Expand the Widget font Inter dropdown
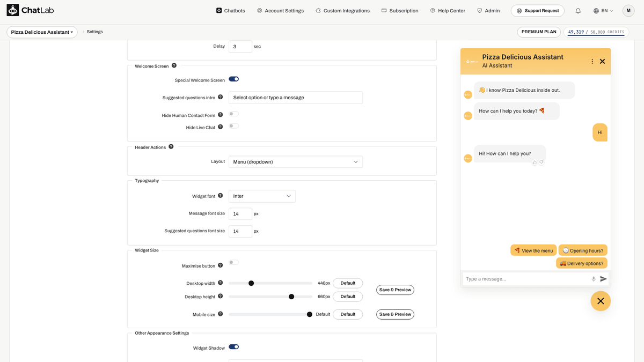 [262, 196]
